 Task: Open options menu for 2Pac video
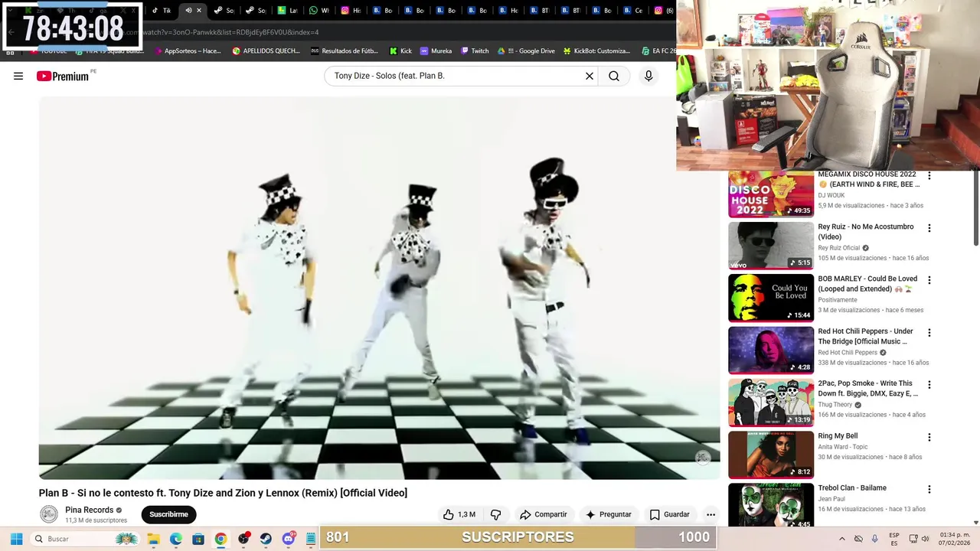coord(929,385)
